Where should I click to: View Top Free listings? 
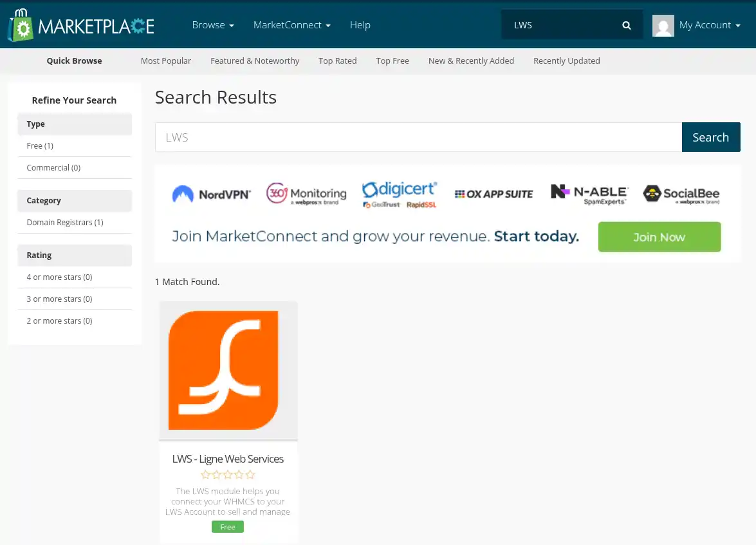coord(392,60)
